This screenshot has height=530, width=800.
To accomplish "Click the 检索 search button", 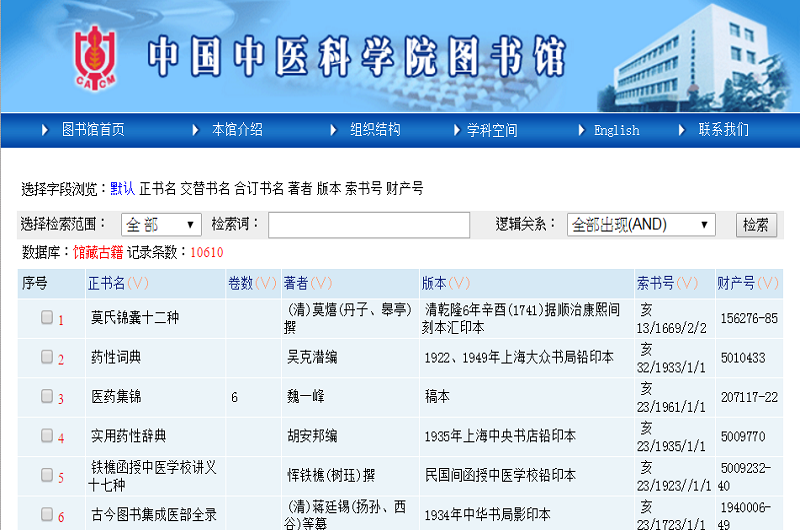I will pyautogui.click(x=756, y=225).
